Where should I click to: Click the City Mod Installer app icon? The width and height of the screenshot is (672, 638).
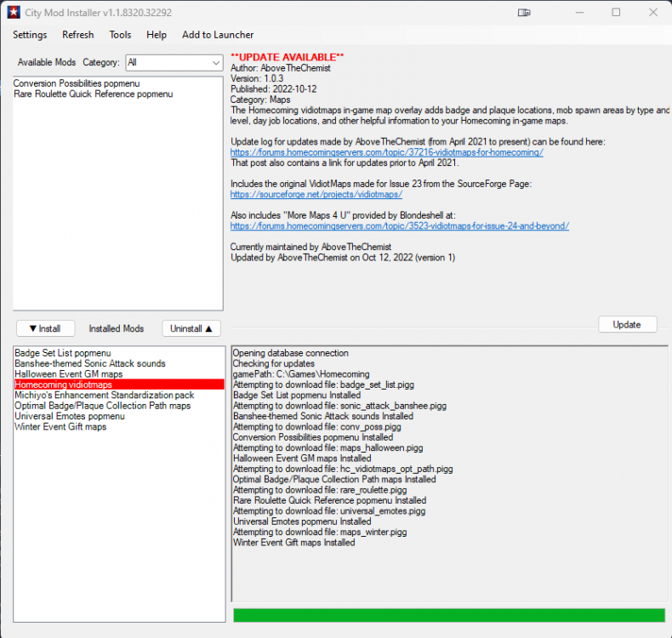click(x=14, y=12)
